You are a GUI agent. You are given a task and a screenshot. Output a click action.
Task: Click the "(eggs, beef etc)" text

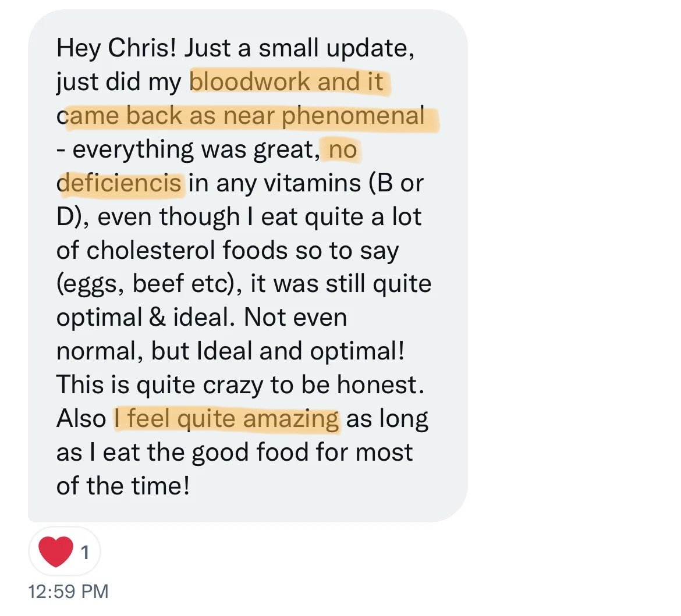coord(150,284)
